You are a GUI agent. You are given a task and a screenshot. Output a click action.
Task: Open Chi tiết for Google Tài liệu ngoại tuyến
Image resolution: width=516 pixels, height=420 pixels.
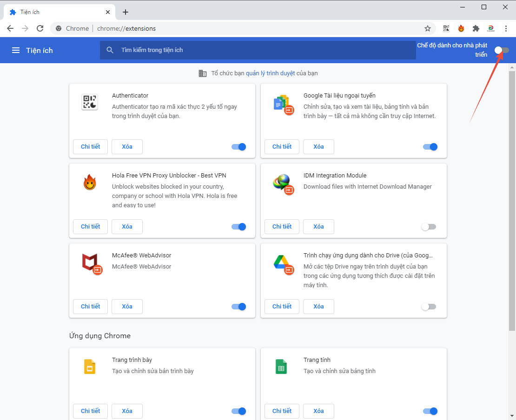pyautogui.click(x=282, y=147)
